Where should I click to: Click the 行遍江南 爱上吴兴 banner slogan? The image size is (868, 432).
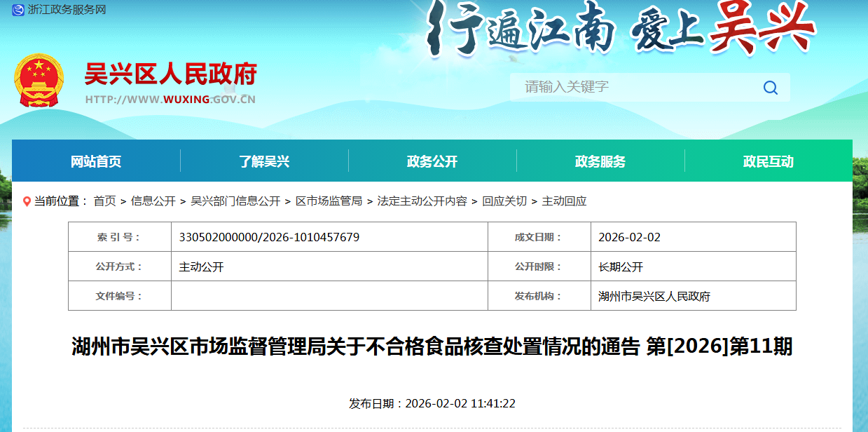622,28
